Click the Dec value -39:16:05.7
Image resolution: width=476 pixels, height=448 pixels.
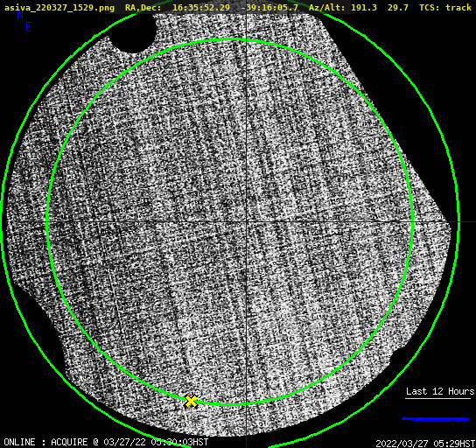point(269,8)
